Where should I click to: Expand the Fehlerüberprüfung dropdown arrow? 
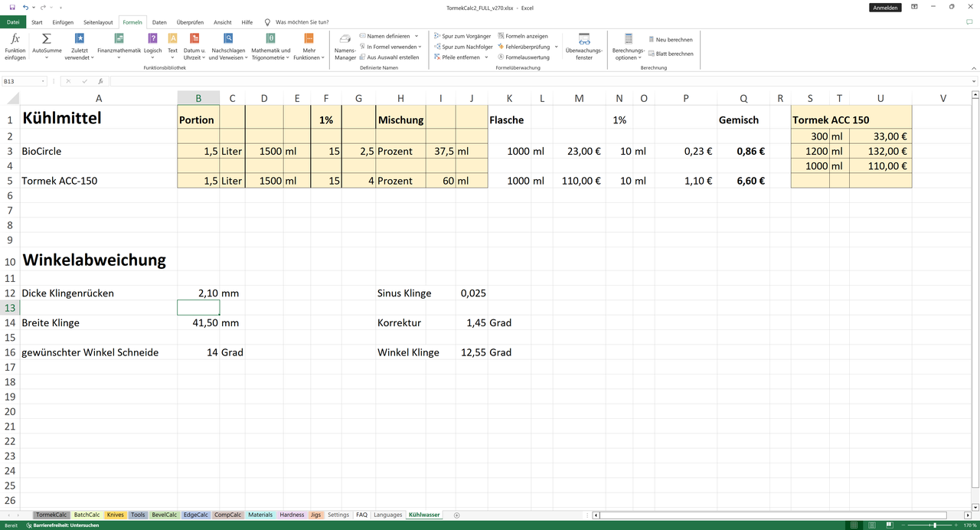pyautogui.click(x=557, y=47)
